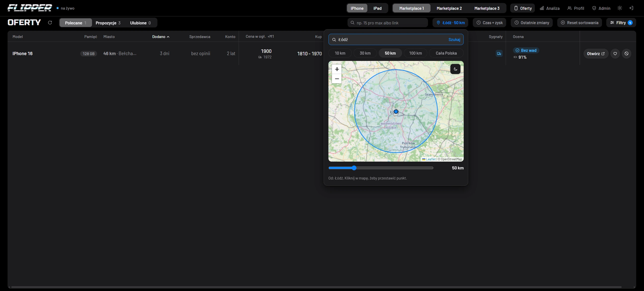Screen dimensions: 644x291
Task: Switch the map to dark mode with the moon icon
Action: point(455,69)
